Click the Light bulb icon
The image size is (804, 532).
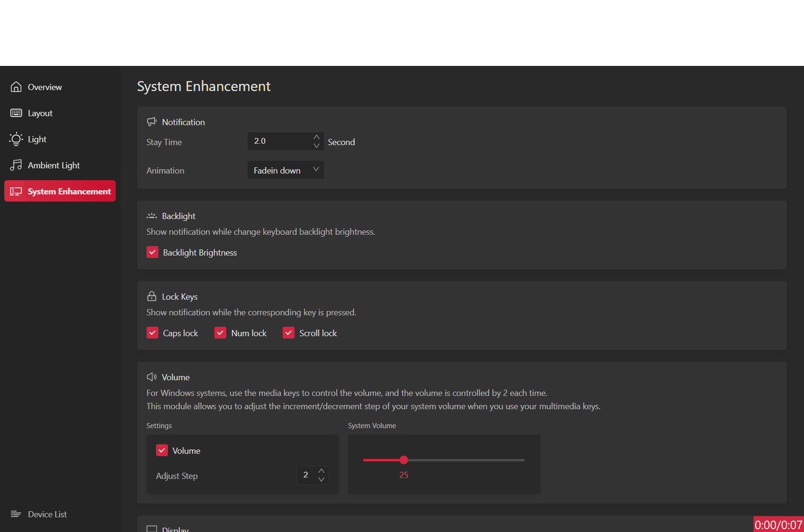pos(16,139)
